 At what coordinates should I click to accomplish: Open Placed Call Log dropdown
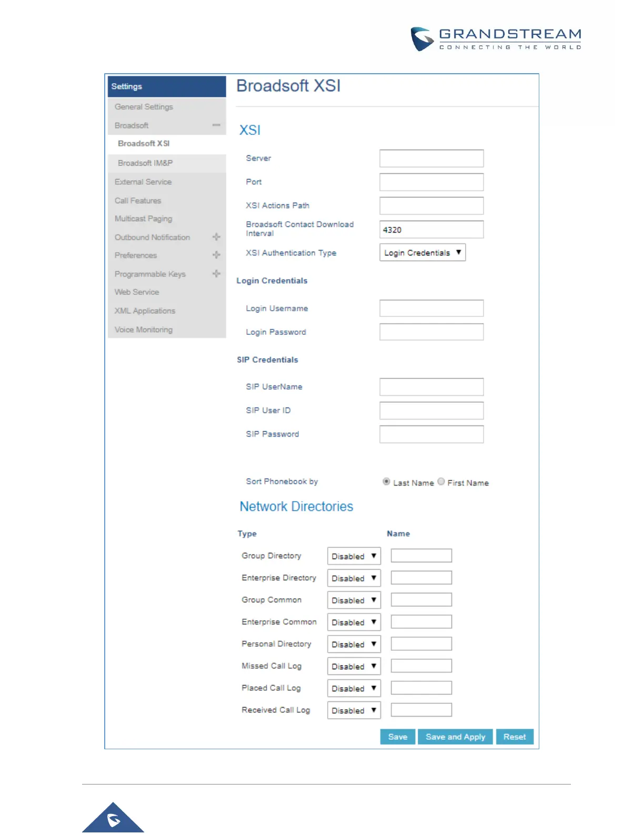354,689
